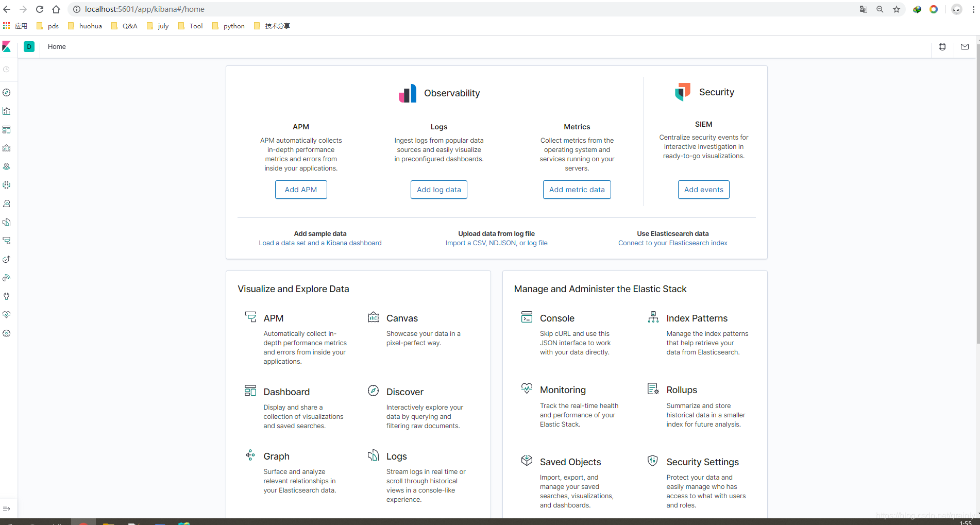Screen dimensions: 980x525
Task: Open Discover compass icon in sidebar
Action: pyautogui.click(x=7, y=93)
